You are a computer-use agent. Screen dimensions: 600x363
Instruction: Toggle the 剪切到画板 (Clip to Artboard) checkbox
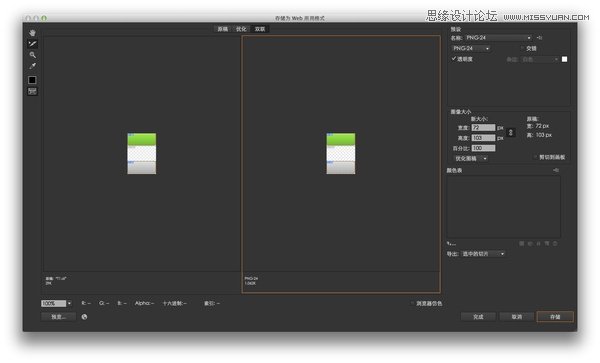pyautogui.click(x=535, y=157)
